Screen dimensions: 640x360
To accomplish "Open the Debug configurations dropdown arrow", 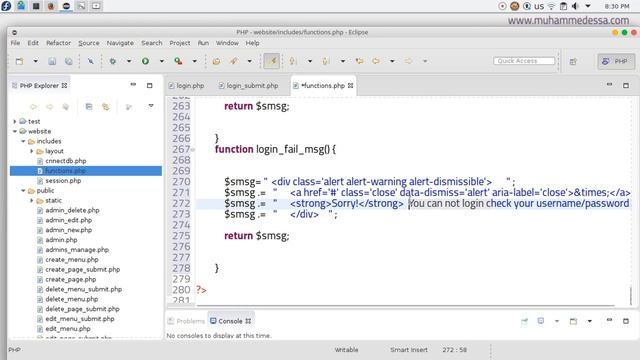I will click(129, 61).
